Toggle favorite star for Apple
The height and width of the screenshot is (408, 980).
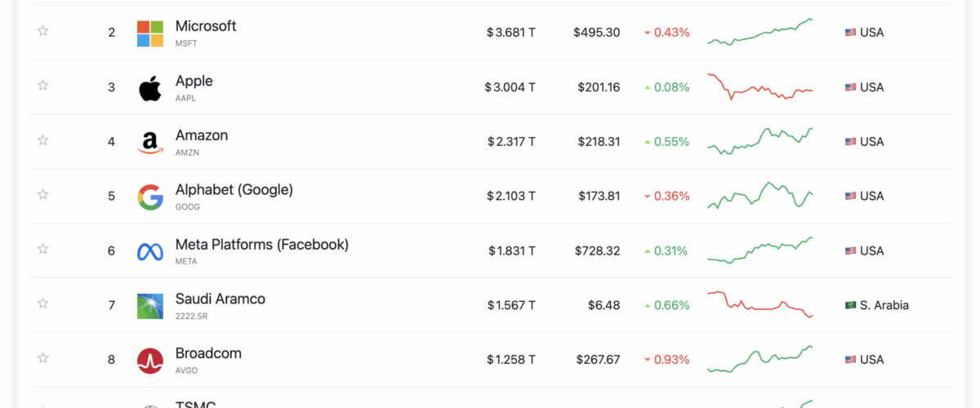point(43,86)
